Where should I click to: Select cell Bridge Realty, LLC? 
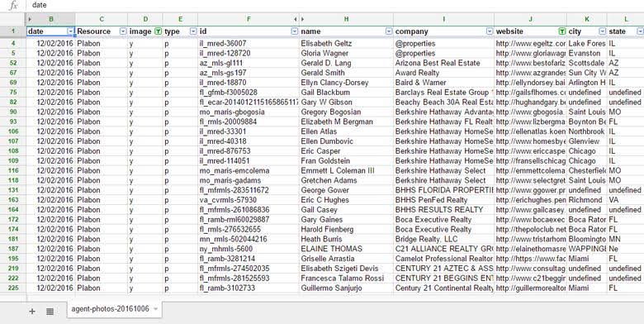[x=443, y=239]
